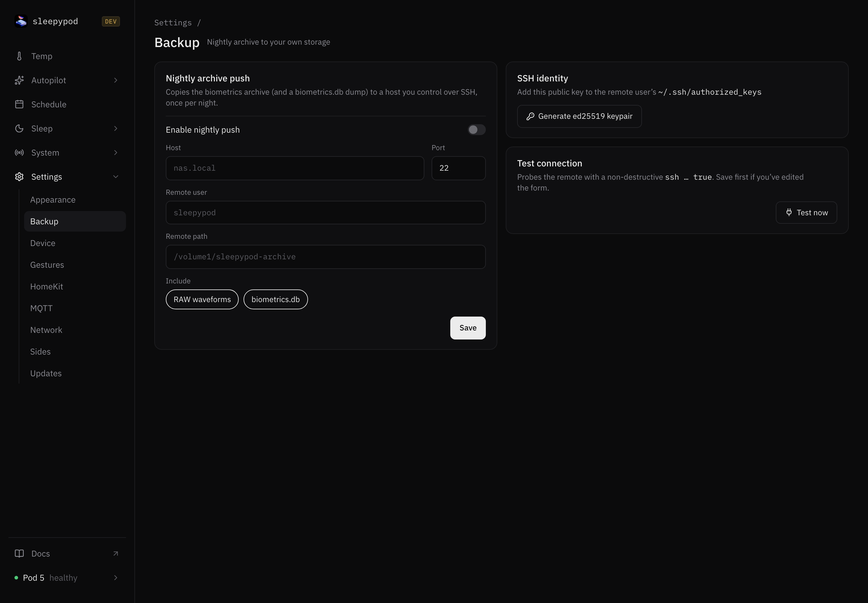Image resolution: width=868 pixels, height=603 pixels.
Task: Toggle Enable nightly push switch
Action: [477, 130]
